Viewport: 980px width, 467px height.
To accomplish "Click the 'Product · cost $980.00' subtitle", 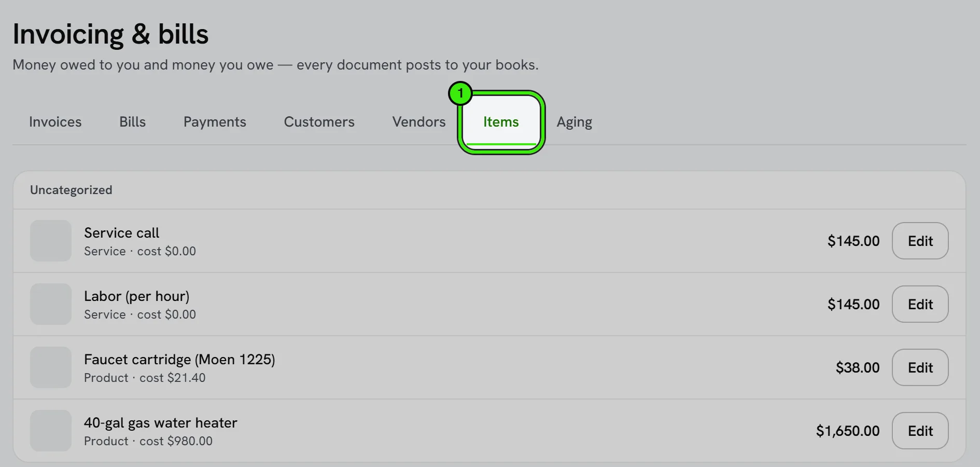I will [148, 441].
